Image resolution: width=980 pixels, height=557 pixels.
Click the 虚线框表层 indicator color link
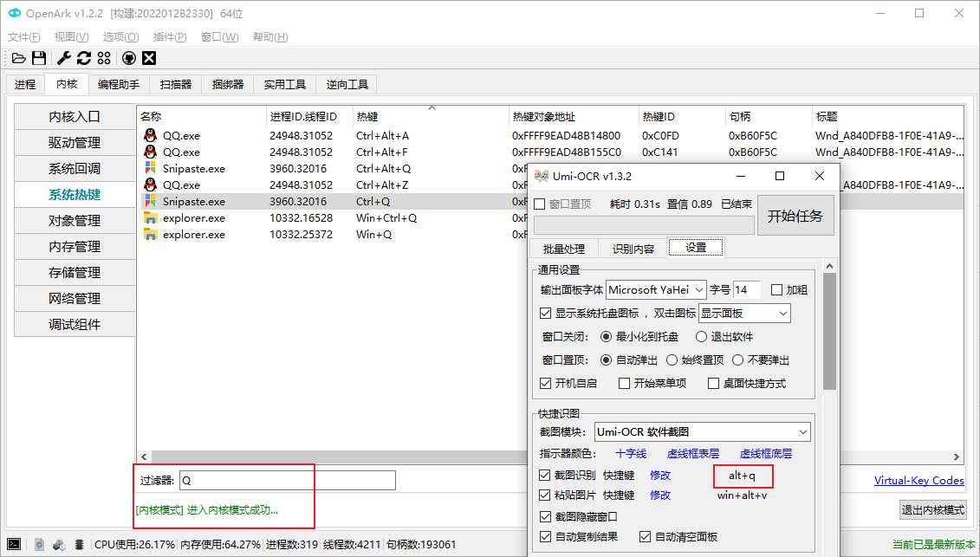pyautogui.click(x=692, y=453)
